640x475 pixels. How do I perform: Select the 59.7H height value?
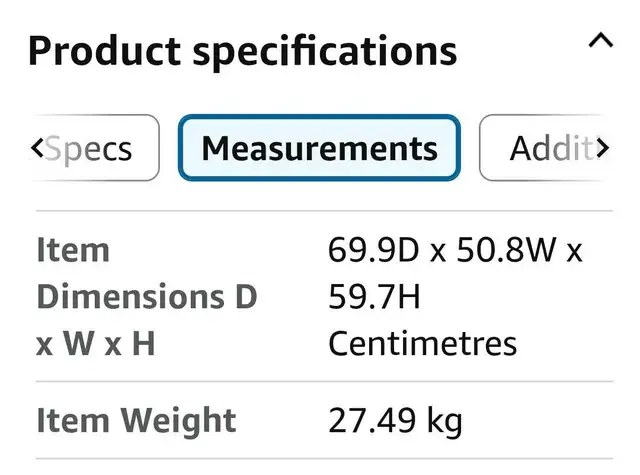(x=374, y=297)
